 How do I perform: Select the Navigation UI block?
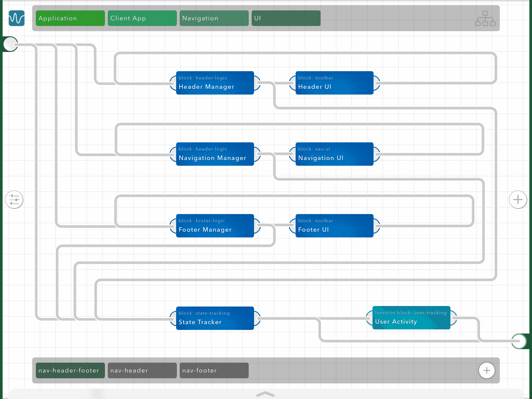tap(334, 154)
